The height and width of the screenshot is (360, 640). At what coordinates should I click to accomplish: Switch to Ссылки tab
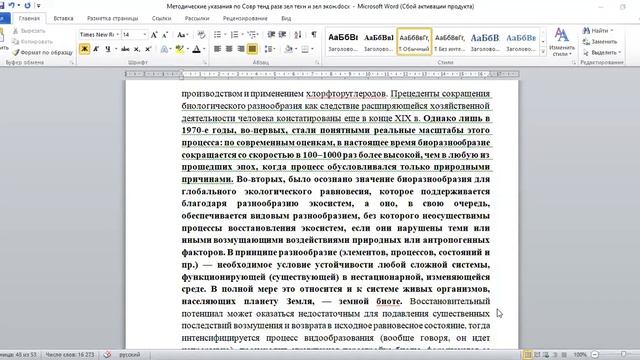pyautogui.click(x=161, y=18)
